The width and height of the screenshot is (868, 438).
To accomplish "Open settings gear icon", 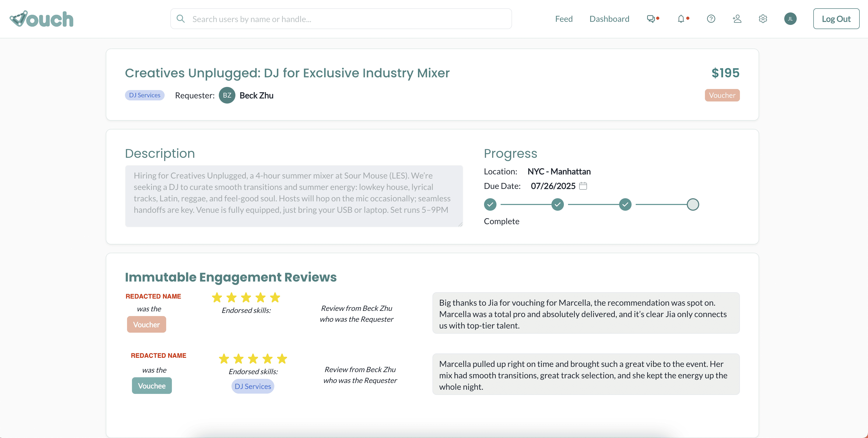I will click(763, 19).
